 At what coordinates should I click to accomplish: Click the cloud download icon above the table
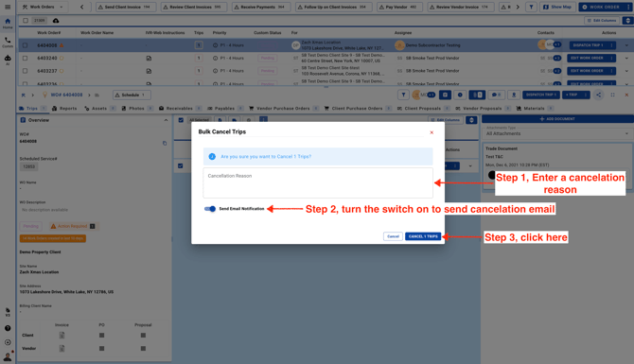(x=56, y=21)
